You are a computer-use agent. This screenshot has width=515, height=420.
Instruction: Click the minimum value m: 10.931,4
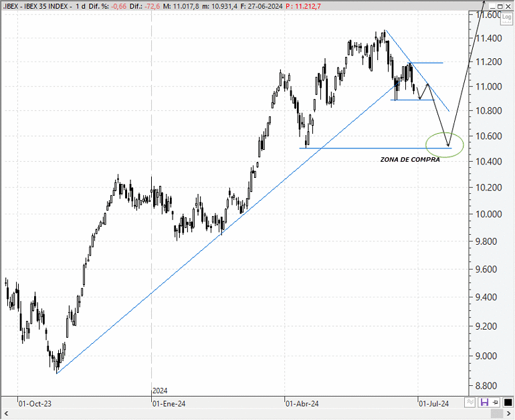tap(219, 6)
